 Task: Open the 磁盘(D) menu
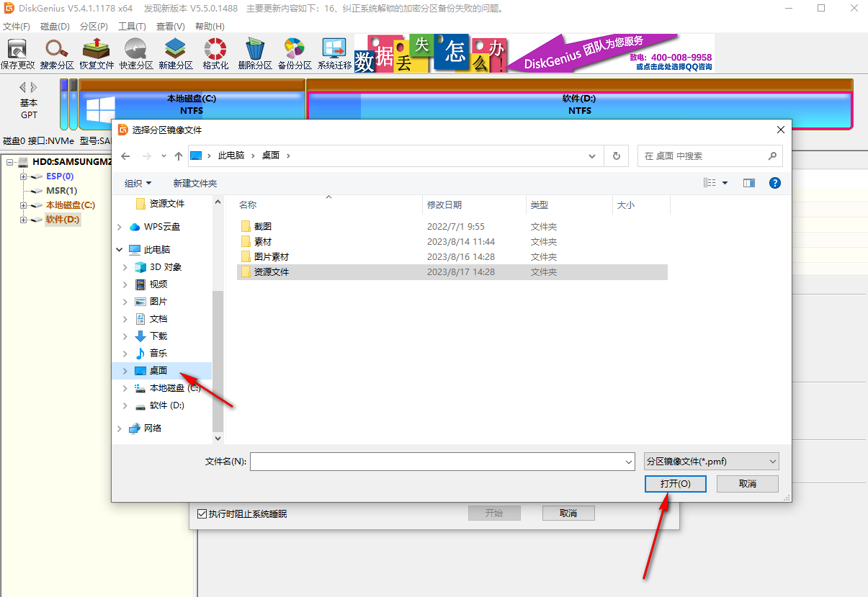55,26
